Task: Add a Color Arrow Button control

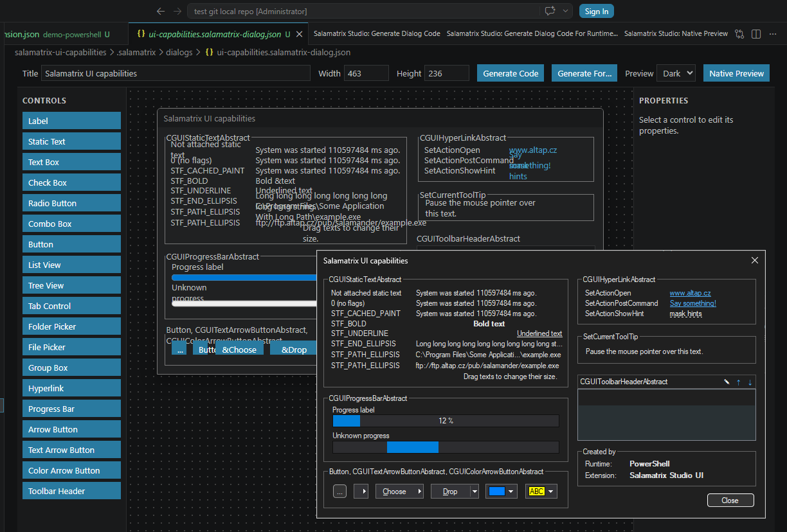Action: coord(71,470)
